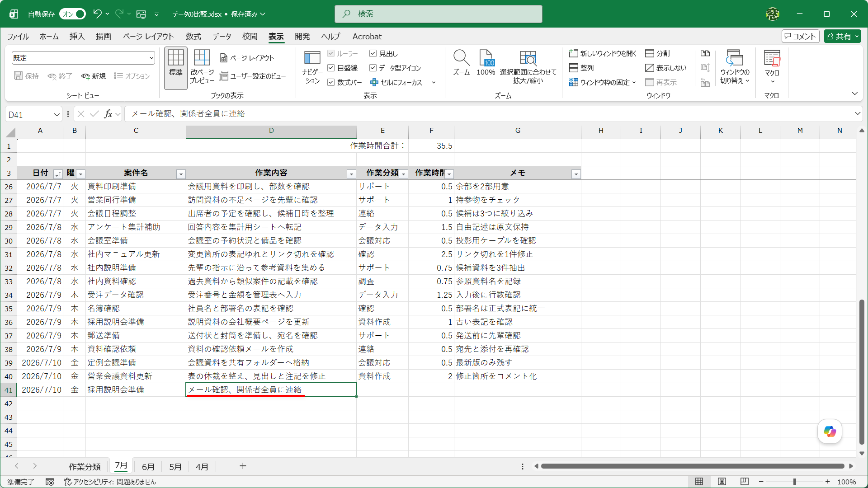Screen dimensions: 868x488
Task: Open the ファイル menu
Action: [18, 37]
